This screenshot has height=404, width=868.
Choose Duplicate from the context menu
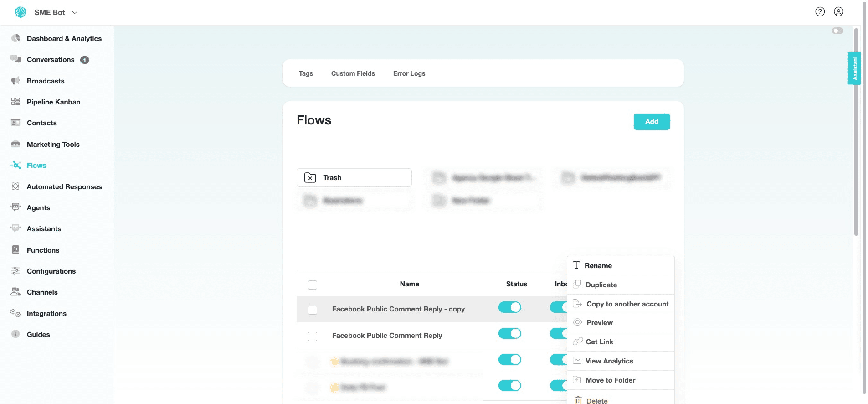click(x=621, y=285)
